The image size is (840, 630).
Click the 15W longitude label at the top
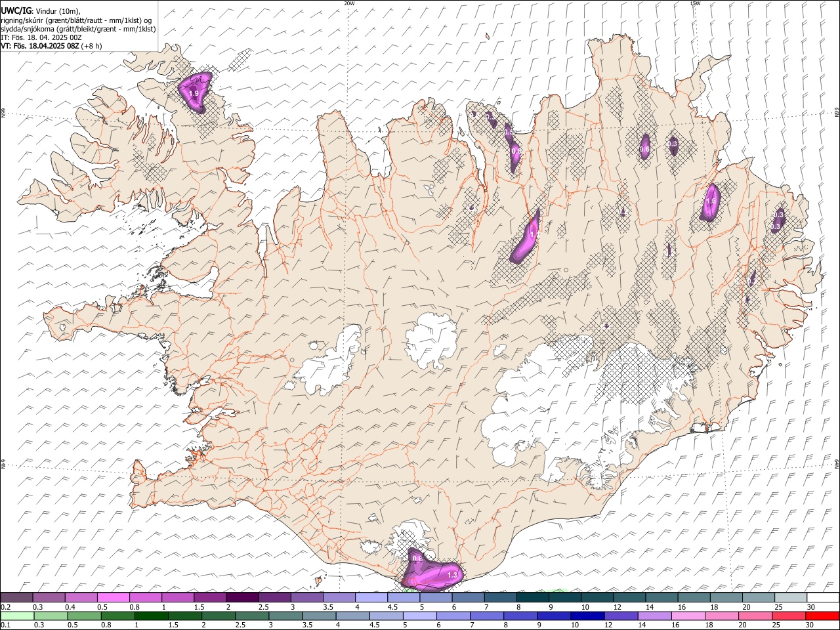[695, 3]
